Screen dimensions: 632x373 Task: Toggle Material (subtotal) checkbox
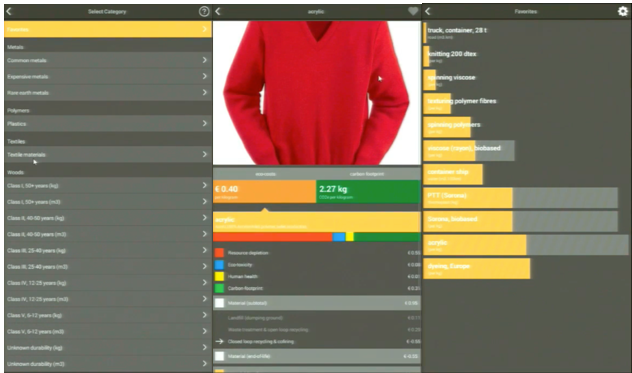[x=219, y=303]
